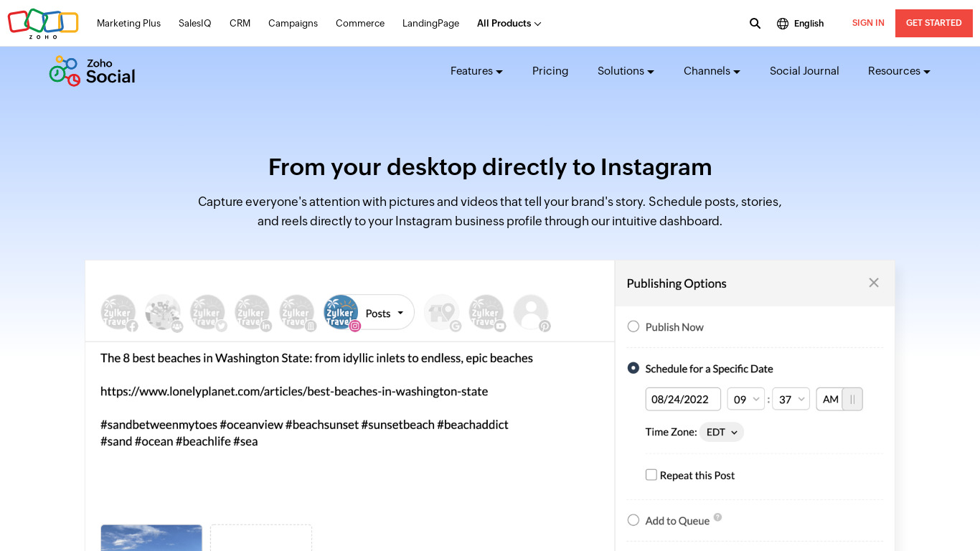Viewport: 980px width, 551px height.
Task: Select the Google Business Profile channel avatar
Action: point(442,313)
